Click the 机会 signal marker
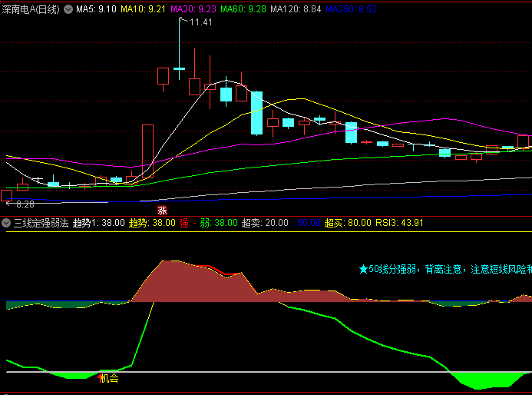 click(109, 378)
